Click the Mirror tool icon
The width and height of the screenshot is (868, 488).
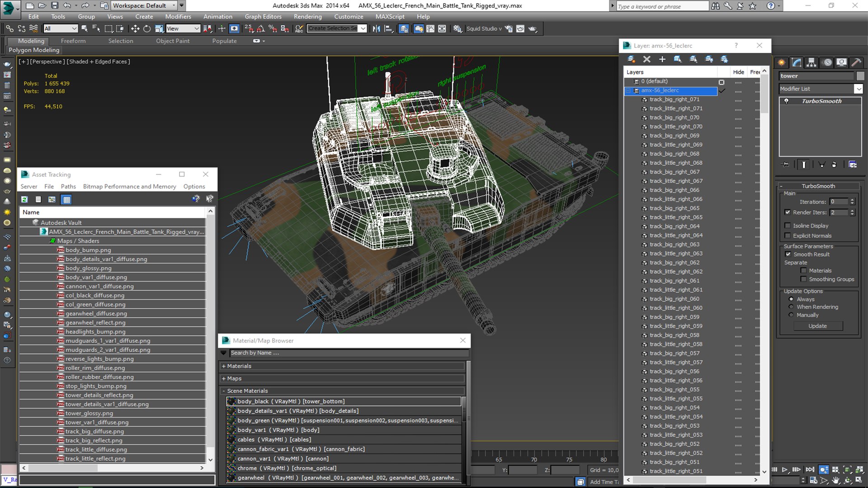click(376, 28)
